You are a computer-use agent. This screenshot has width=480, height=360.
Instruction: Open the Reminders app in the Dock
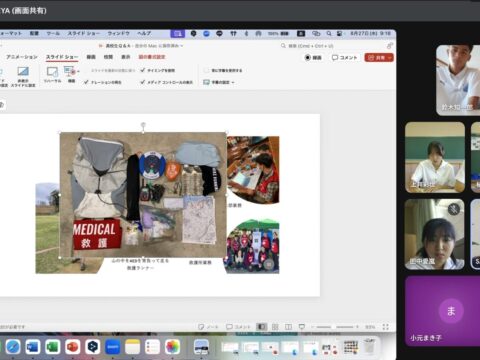click(152, 347)
